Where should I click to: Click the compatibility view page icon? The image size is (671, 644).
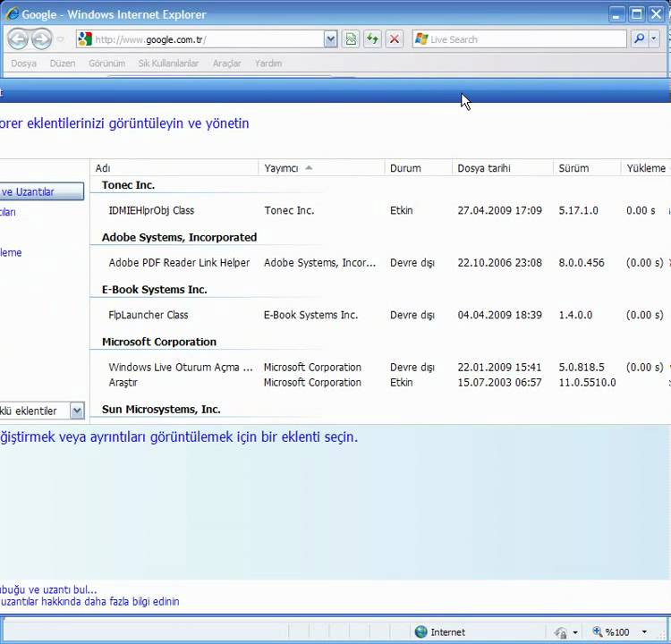coord(351,39)
